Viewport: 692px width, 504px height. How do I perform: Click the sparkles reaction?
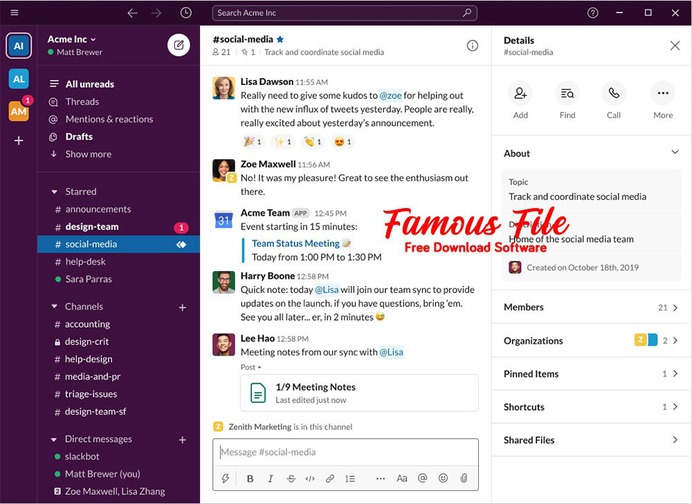[x=282, y=142]
